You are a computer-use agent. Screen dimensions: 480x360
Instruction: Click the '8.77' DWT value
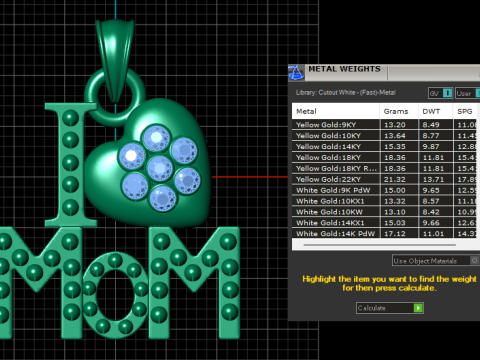coord(431,136)
